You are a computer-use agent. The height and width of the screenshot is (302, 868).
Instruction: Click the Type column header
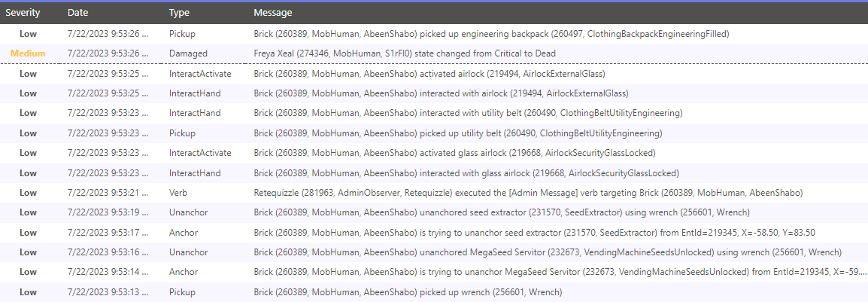179,12
